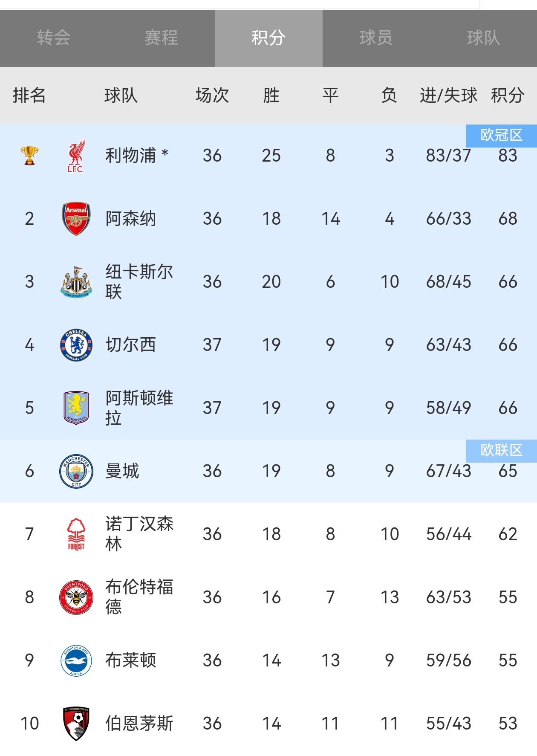Tap the Aston Villa badge
The image size is (537, 756).
pos(76,408)
